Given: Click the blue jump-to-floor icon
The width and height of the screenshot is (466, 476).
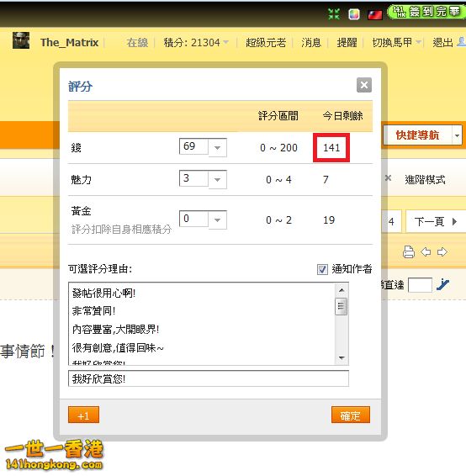Looking at the screenshot, I should pos(442,284).
